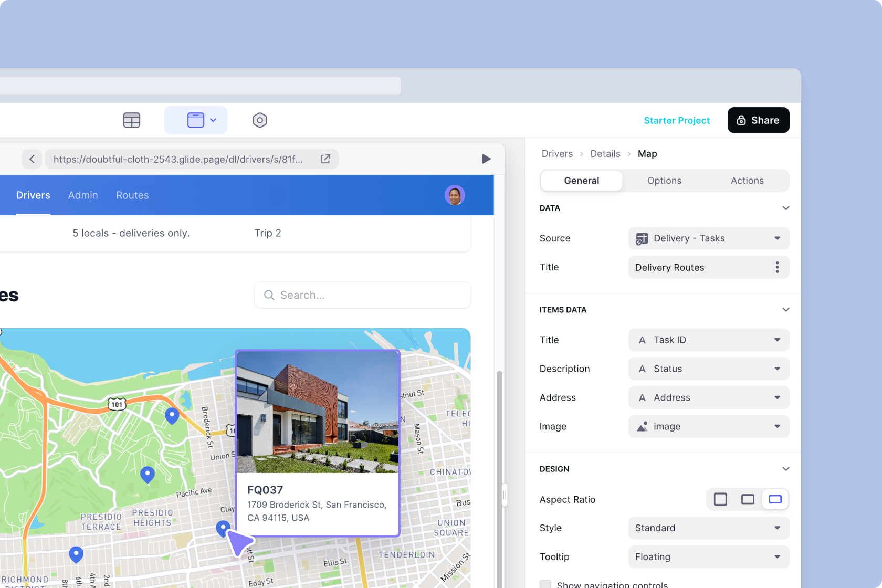Select square aspect ratio option
Viewport: 882px width, 588px height.
pyautogui.click(x=720, y=499)
